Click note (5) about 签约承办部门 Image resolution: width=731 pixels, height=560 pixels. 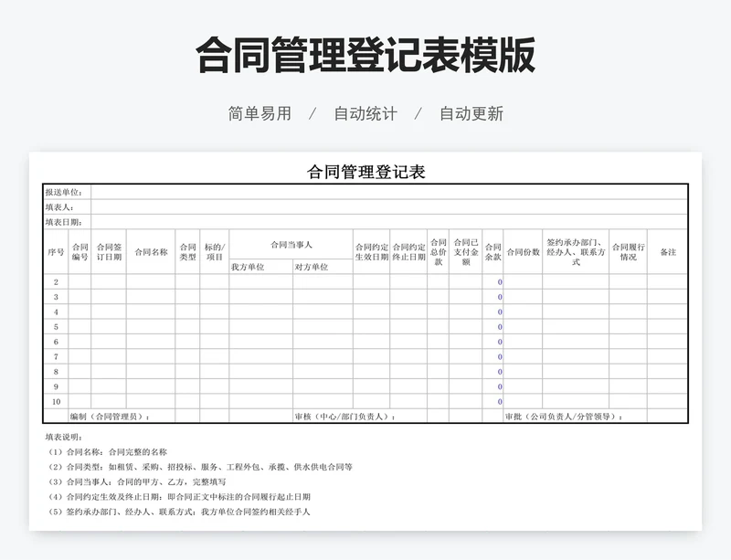click(178, 512)
